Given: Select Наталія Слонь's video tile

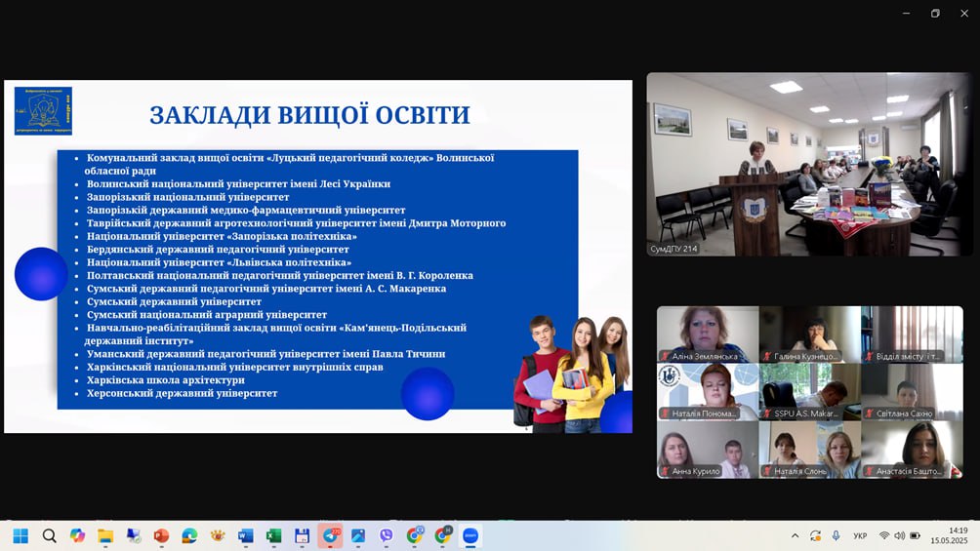Looking at the screenshot, I should [809, 450].
